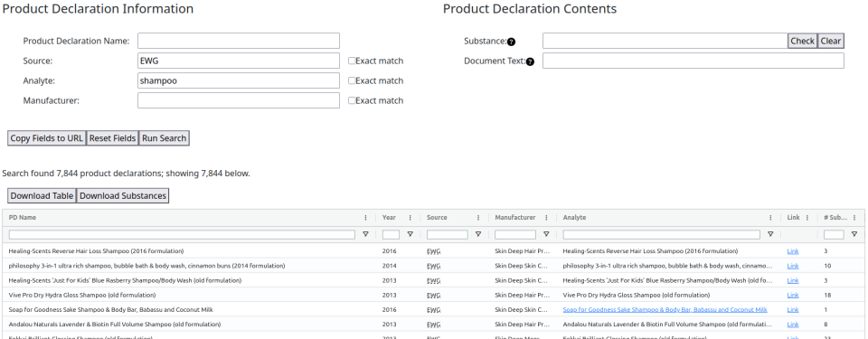Focus the Substance input field

[x=665, y=41]
